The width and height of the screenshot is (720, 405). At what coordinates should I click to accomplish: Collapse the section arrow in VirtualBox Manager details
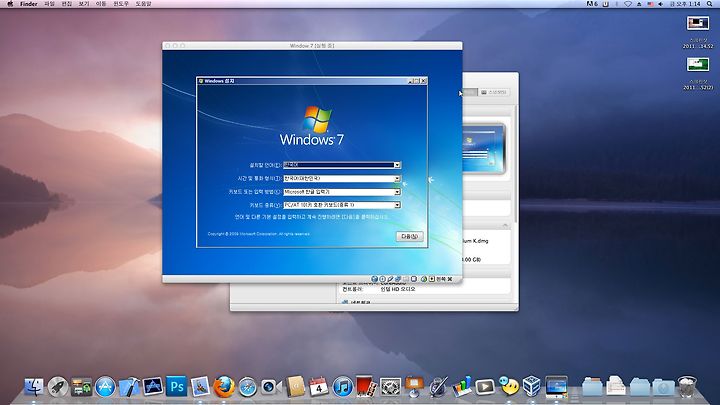505,225
